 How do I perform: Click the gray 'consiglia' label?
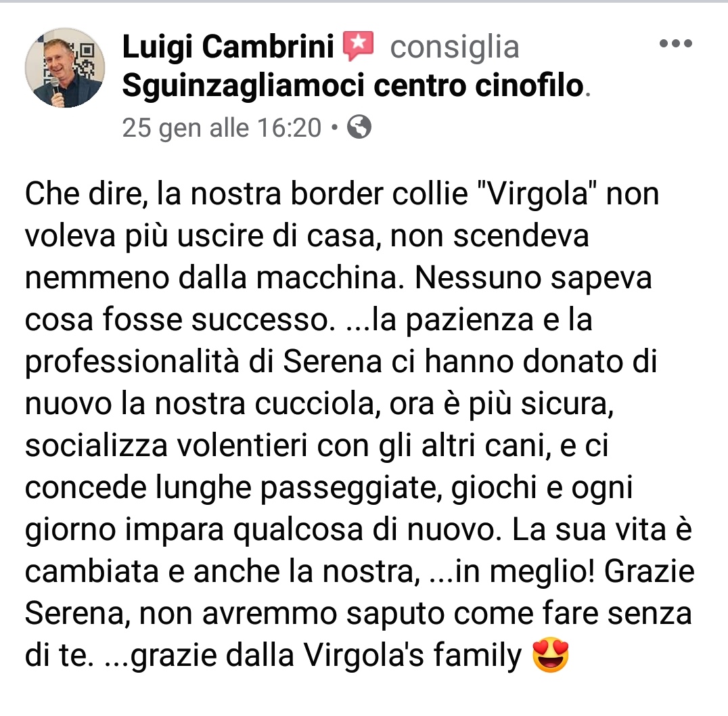tap(455, 47)
